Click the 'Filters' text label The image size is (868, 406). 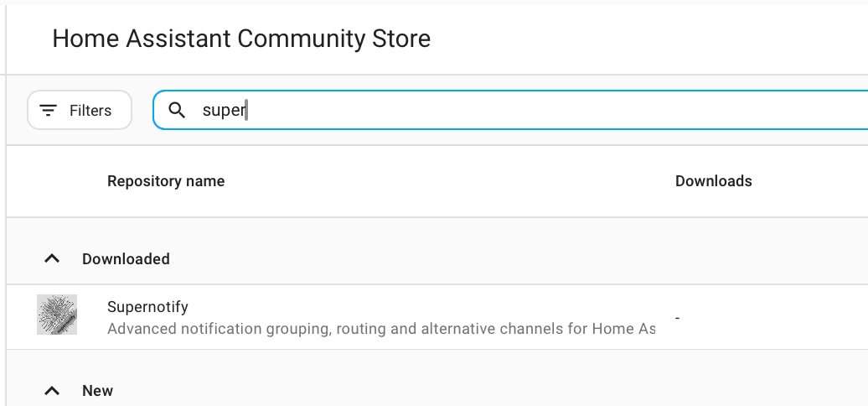(90, 111)
